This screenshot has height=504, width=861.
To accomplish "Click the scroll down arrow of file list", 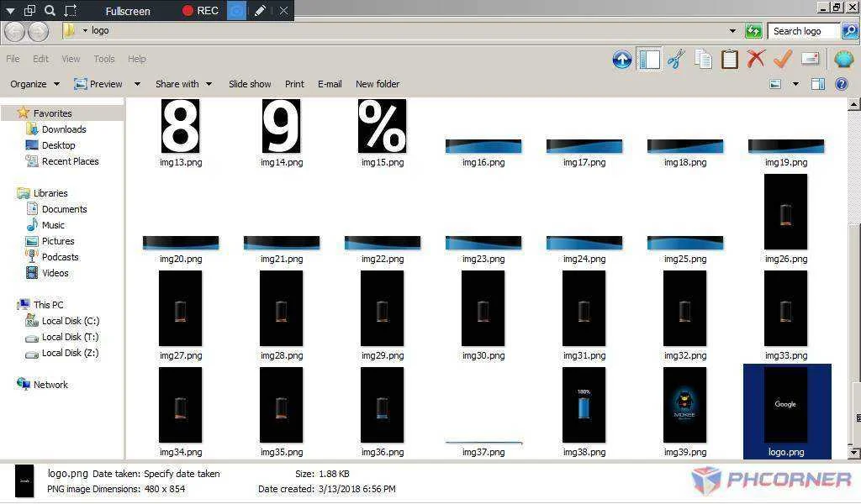I will point(854,453).
